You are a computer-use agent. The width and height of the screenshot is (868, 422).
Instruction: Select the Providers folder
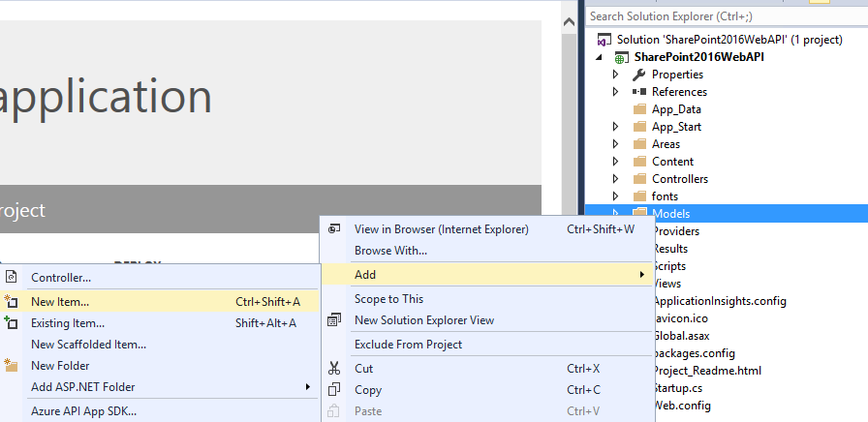pos(676,231)
